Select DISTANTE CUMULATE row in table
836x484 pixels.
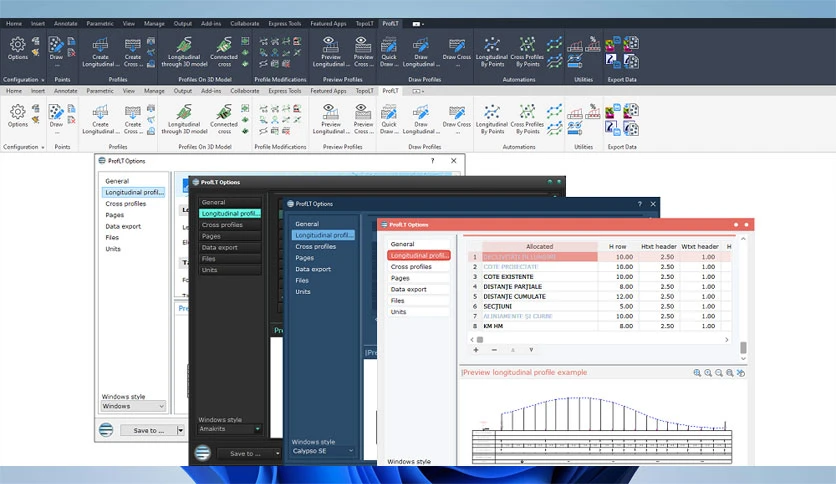(599, 296)
